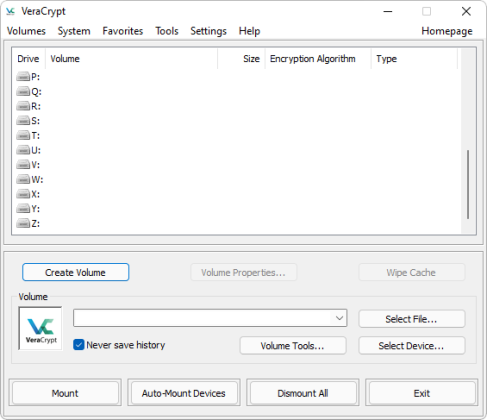This screenshot has height=420, width=487.
Task: Close the VeraCrypt window
Action: [466, 12]
